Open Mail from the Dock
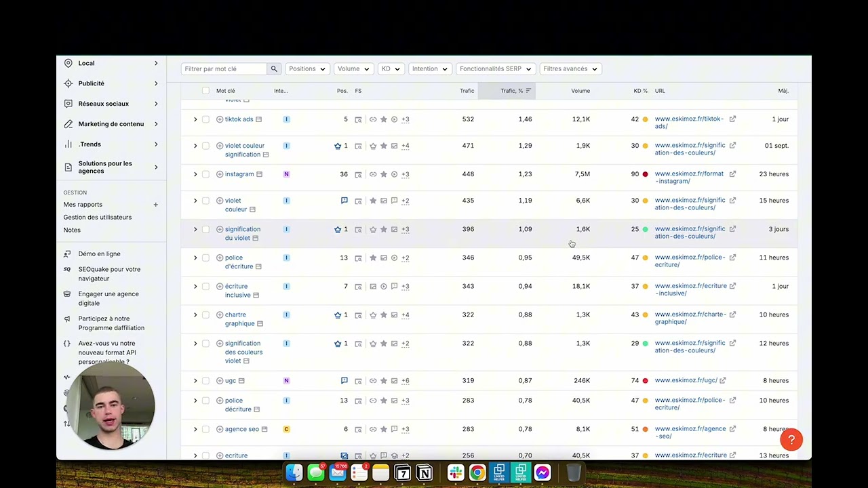868x488 pixels. (338, 472)
